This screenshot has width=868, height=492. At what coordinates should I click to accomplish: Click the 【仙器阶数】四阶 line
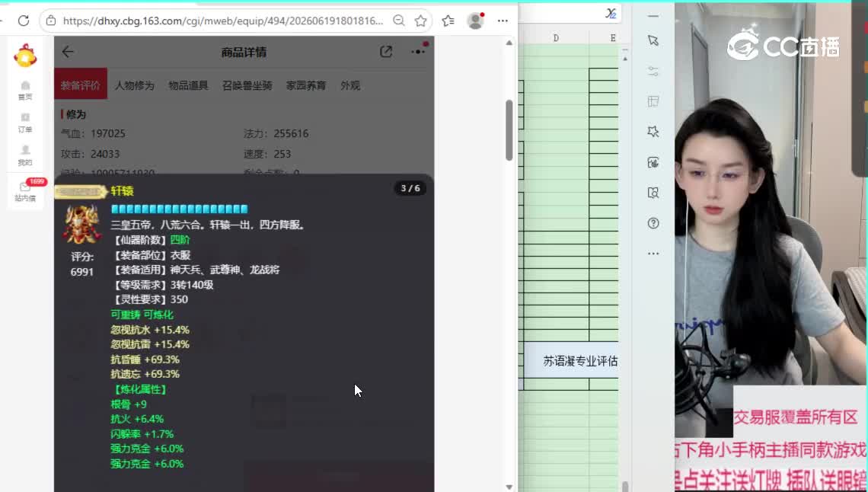pyautogui.click(x=151, y=240)
